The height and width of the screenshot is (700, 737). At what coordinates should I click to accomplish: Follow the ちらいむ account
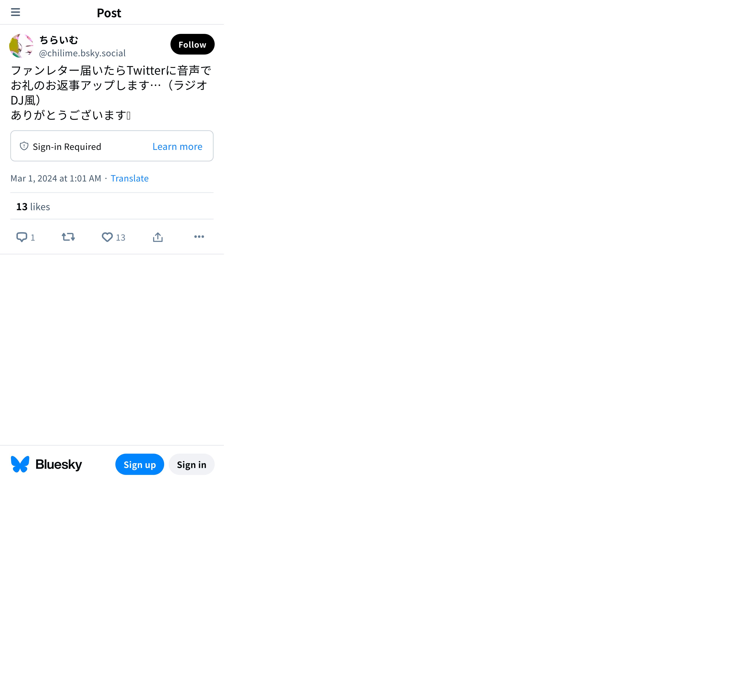[x=192, y=44]
